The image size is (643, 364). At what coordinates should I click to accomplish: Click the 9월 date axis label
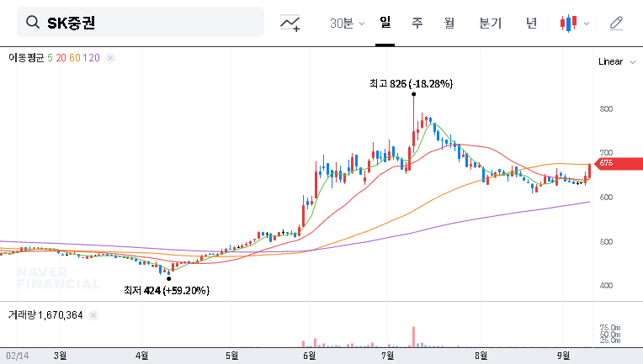[x=563, y=356]
